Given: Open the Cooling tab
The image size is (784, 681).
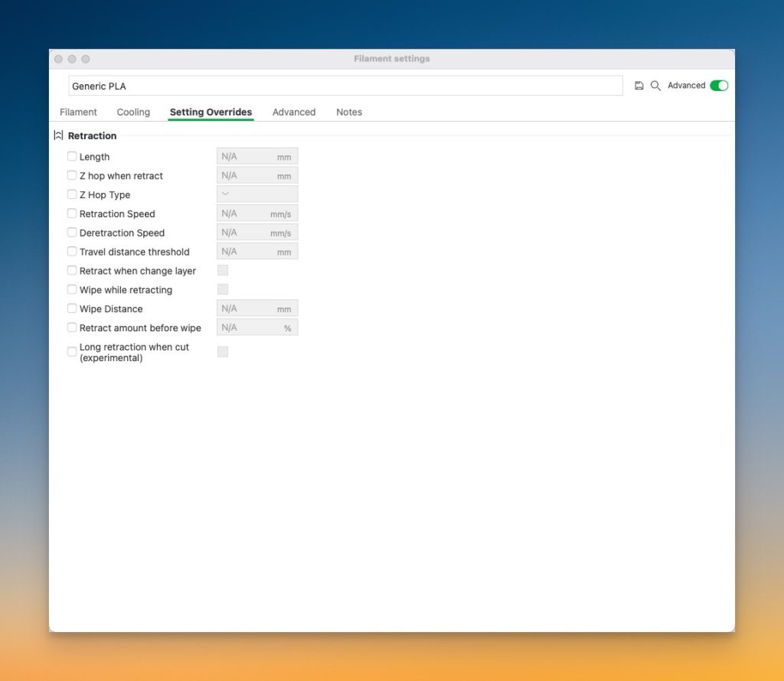Looking at the screenshot, I should (133, 112).
